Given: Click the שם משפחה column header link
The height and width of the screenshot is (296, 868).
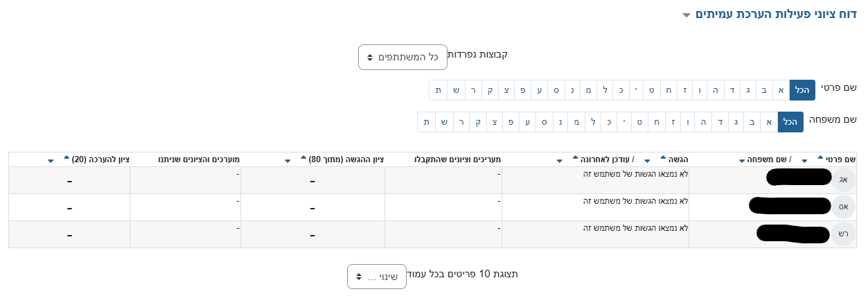Looking at the screenshot, I should (767, 159).
